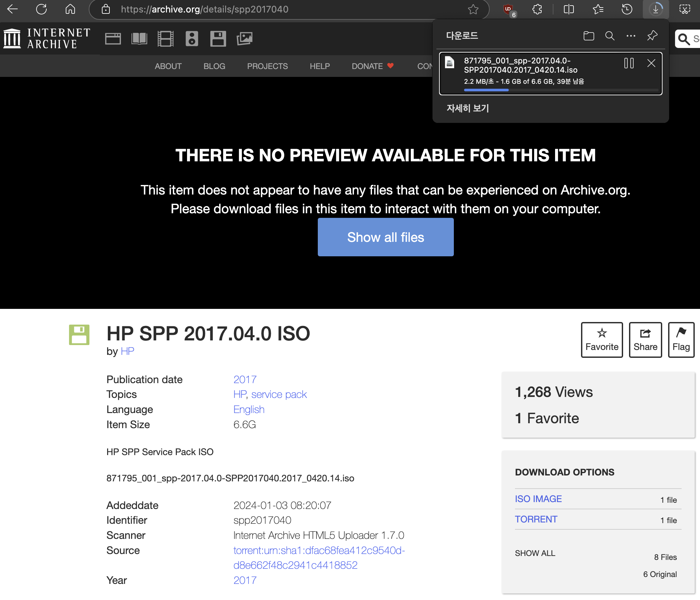Image resolution: width=700 pixels, height=600 pixels.
Task: Open the Texts book icon
Action: click(x=139, y=38)
